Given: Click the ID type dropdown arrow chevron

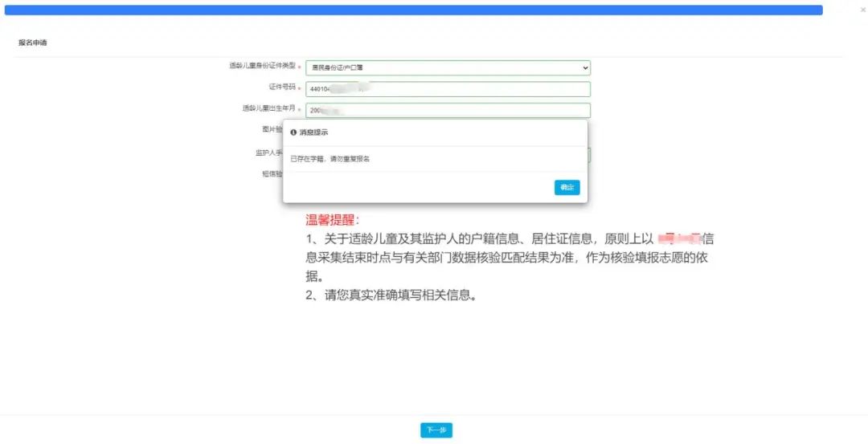Looking at the screenshot, I should coord(585,67).
